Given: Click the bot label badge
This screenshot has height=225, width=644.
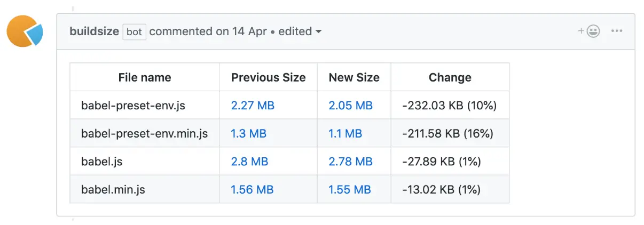Looking at the screenshot, I should tap(134, 31).
